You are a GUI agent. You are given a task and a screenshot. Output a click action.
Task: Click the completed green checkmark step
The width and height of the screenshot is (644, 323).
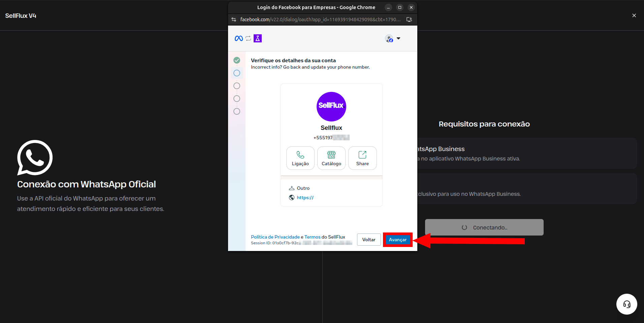pyautogui.click(x=237, y=60)
